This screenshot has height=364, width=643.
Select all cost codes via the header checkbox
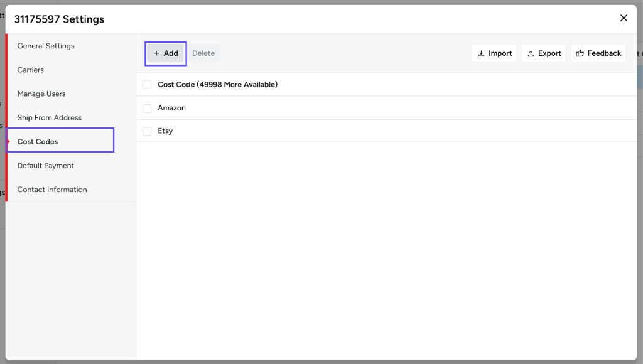146,84
